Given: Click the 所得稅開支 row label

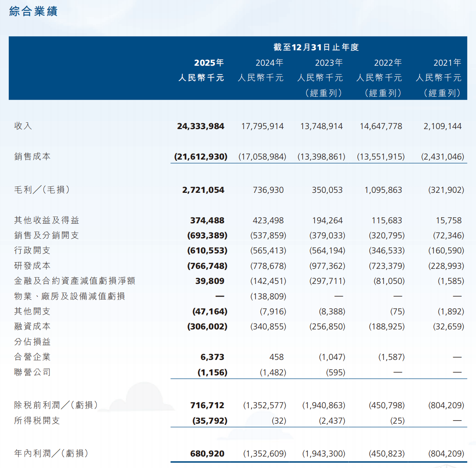Looking at the screenshot, I should pos(37,420).
